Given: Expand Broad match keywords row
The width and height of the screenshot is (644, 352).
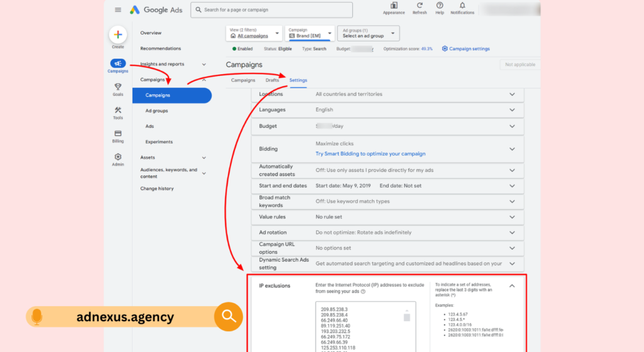Looking at the screenshot, I should [x=512, y=202].
